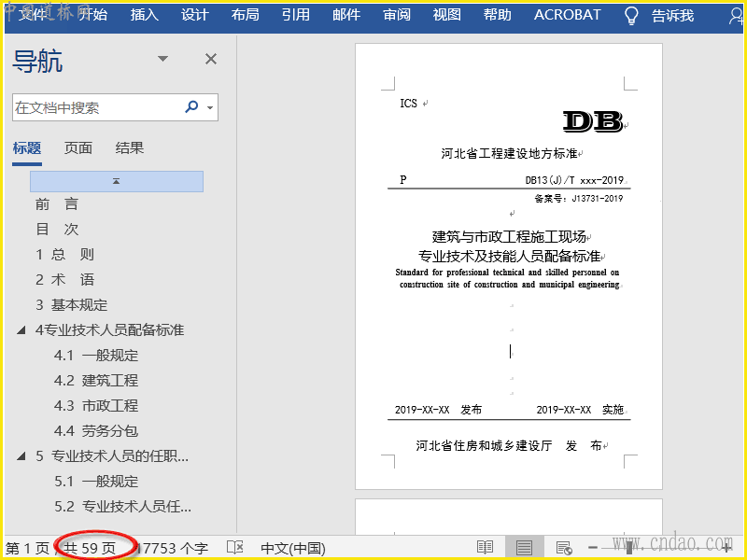Click the publisher line 河北省住房和城乡建设厅

pos(484,446)
